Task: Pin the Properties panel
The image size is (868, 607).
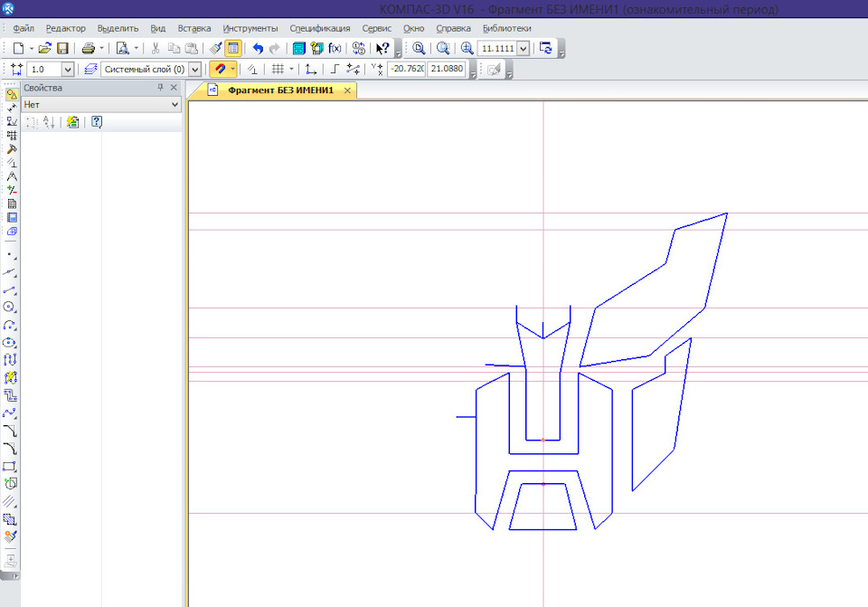Action: 161,88
